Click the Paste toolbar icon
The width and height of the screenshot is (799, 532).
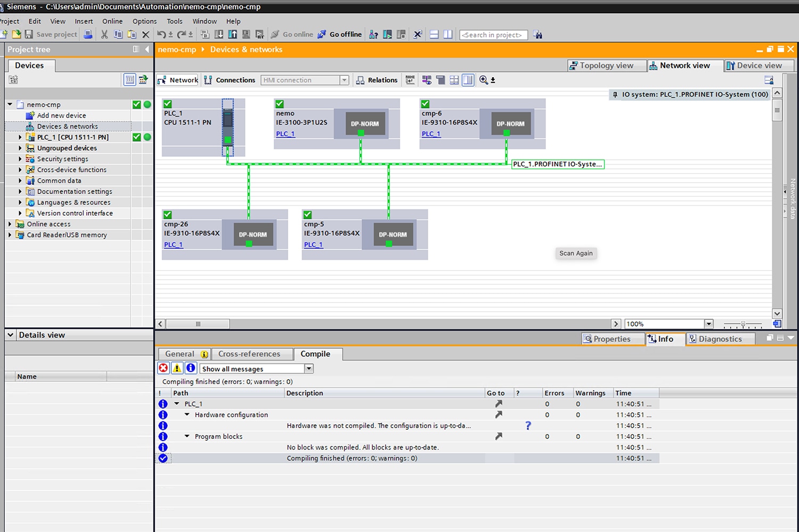pos(132,35)
